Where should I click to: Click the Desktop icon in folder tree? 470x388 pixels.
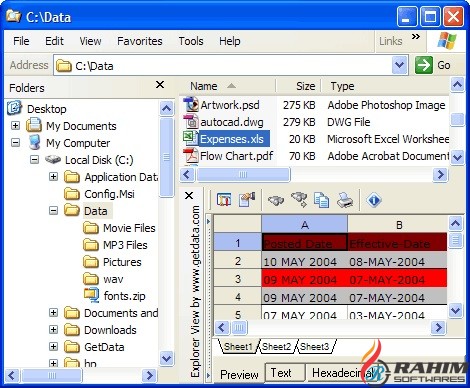14,108
